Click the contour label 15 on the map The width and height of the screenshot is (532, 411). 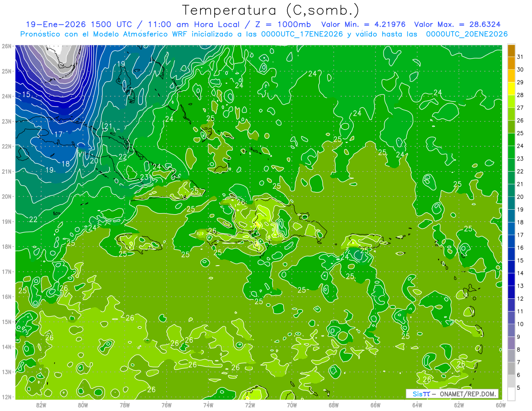(x=26, y=94)
